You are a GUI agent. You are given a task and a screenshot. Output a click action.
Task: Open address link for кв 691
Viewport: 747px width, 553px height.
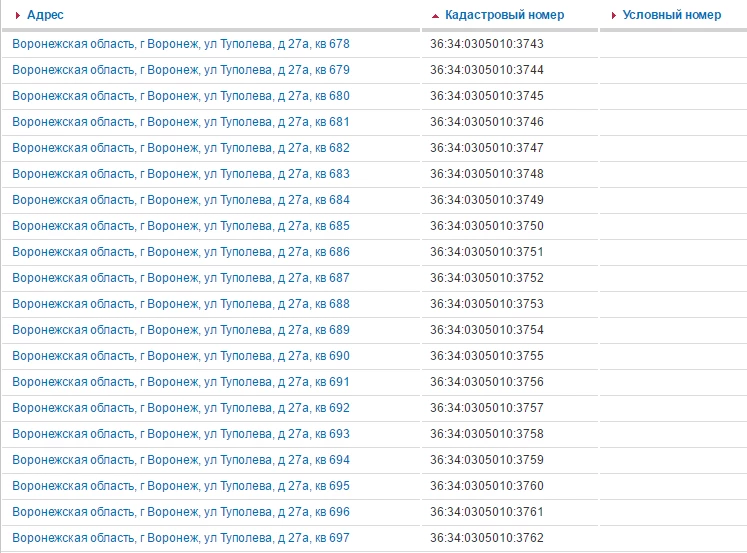[x=181, y=382]
